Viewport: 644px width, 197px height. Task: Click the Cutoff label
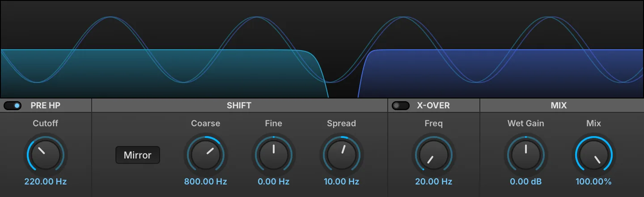point(46,123)
